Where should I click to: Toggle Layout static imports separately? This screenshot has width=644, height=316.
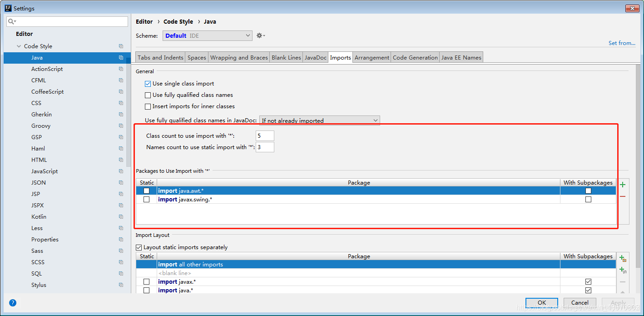click(x=139, y=247)
